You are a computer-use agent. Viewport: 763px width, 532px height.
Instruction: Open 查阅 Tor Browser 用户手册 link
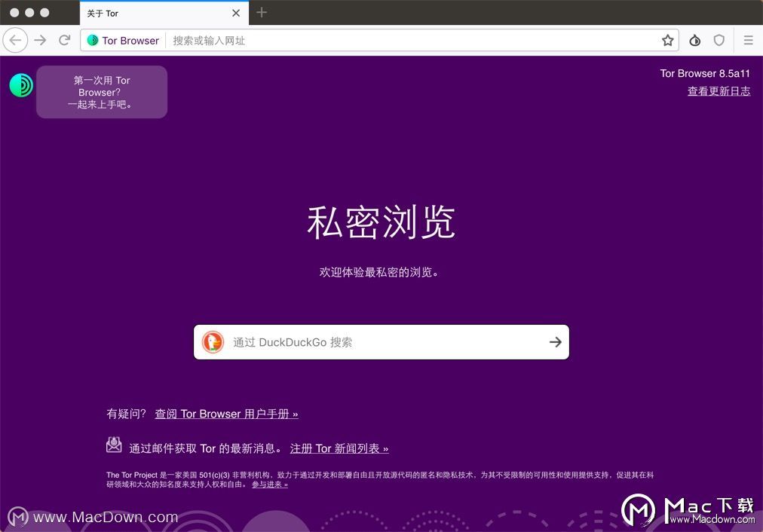tap(226, 414)
